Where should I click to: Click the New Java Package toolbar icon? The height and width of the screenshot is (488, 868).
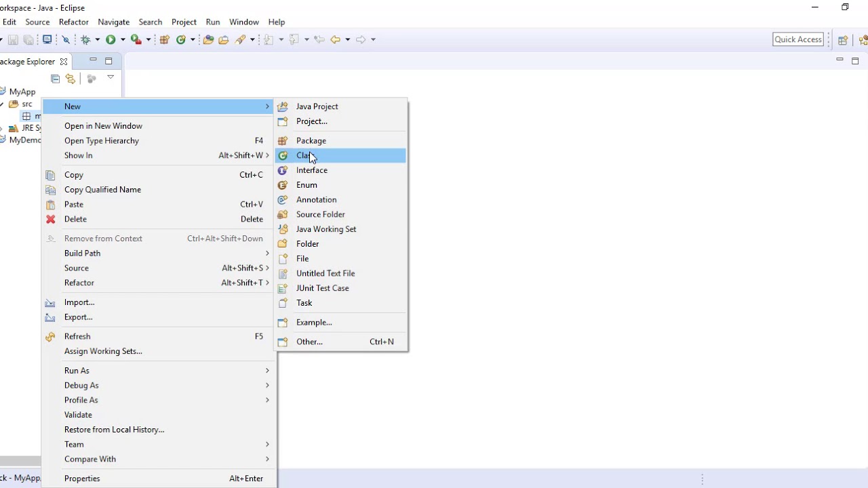164,39
